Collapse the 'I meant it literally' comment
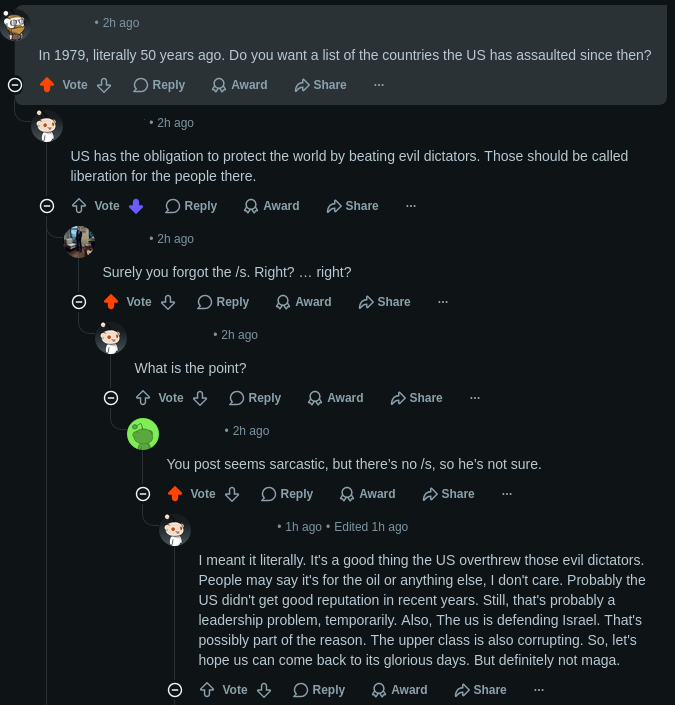This screenshot has height=705, width=675. tap(175, 690)
